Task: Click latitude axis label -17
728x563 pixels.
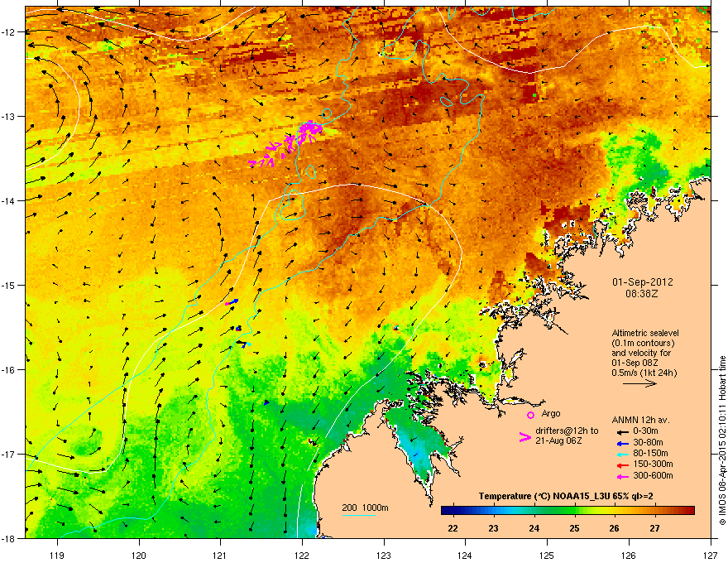Action: pyautogui.click(x=9, y=454)
